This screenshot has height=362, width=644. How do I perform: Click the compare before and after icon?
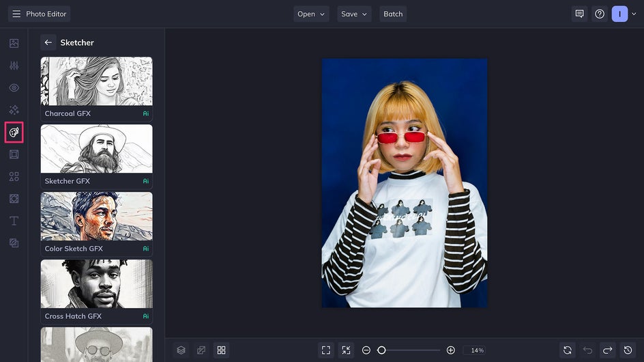(x=201, y=350)
